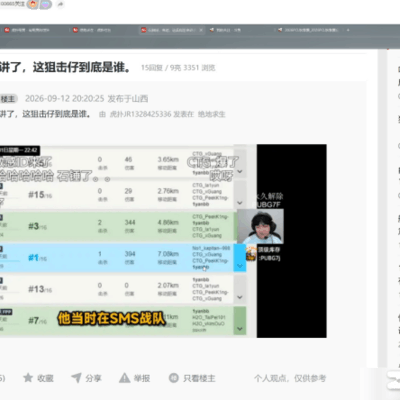Click the orange avatar icon beside 关注
This screenshot has height=400, width=400.
(x=33, y=4)
